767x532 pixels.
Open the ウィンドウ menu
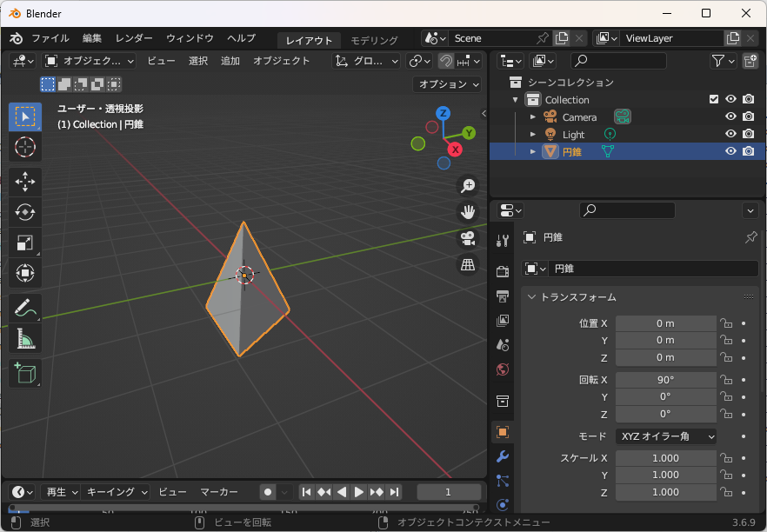tap(190, 38)
